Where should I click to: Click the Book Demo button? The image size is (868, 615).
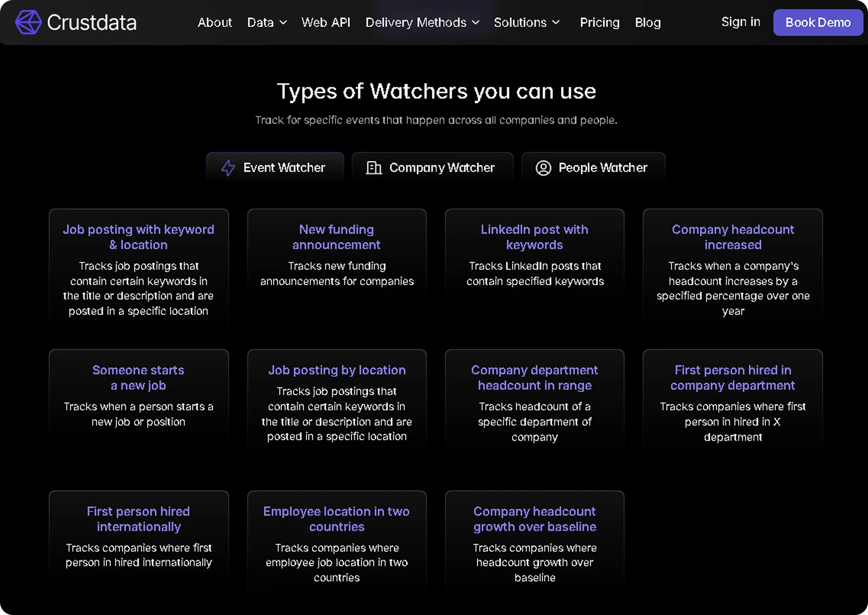click(818, 22)
